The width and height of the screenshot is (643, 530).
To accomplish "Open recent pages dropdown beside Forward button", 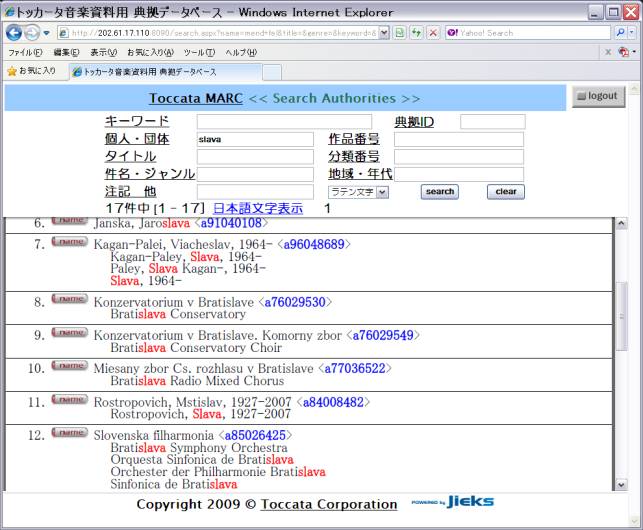I will pos(46,33).
